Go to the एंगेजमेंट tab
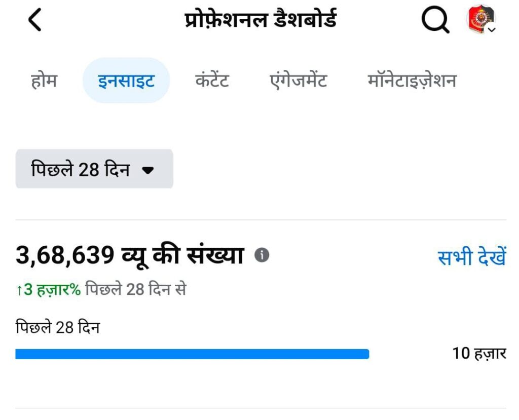519x420 pixels. click(299, 81)
